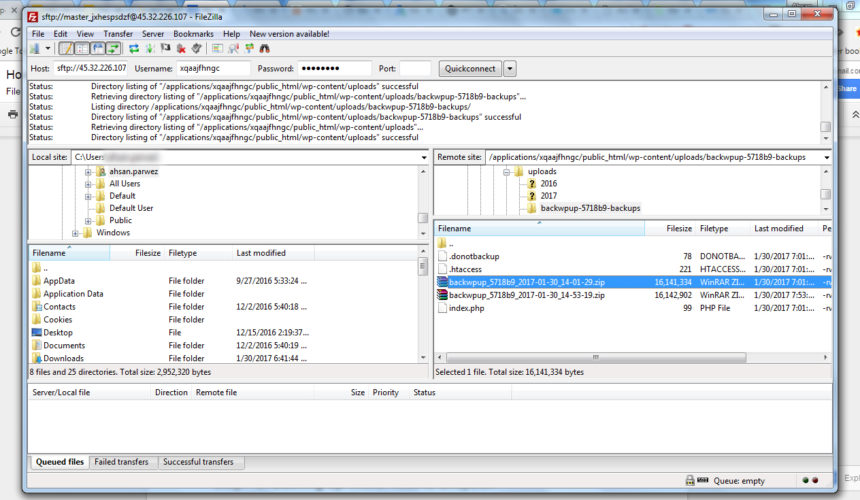Click the Desktop item icon
The width and height of the screenshot is (860, 500).
37,333
